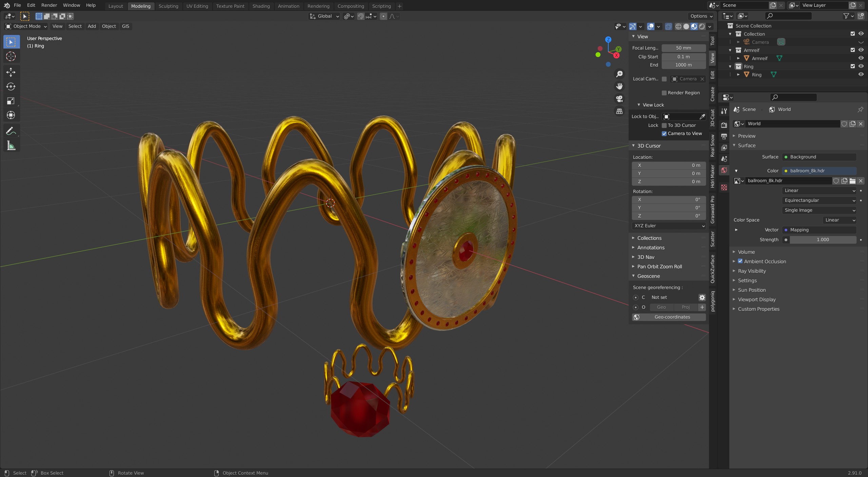Screen dimensions: 868x477
Task: Click the 3D Cursor tool
Action: coord(11,56)
